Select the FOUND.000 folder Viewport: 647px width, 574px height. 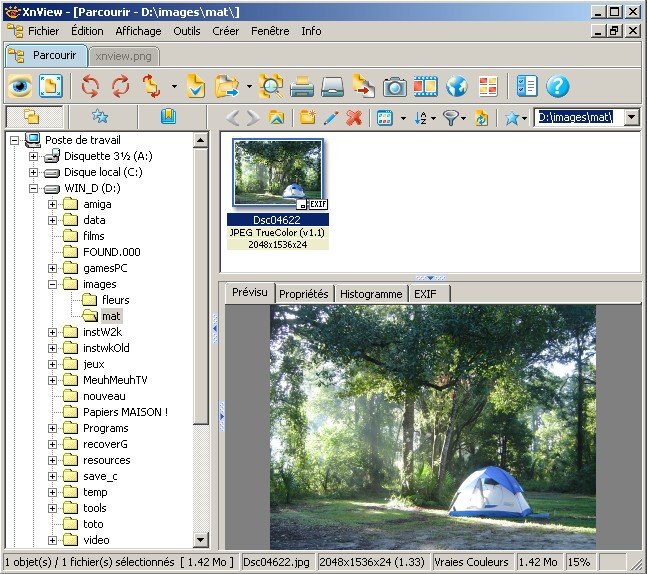pos(111,252)
